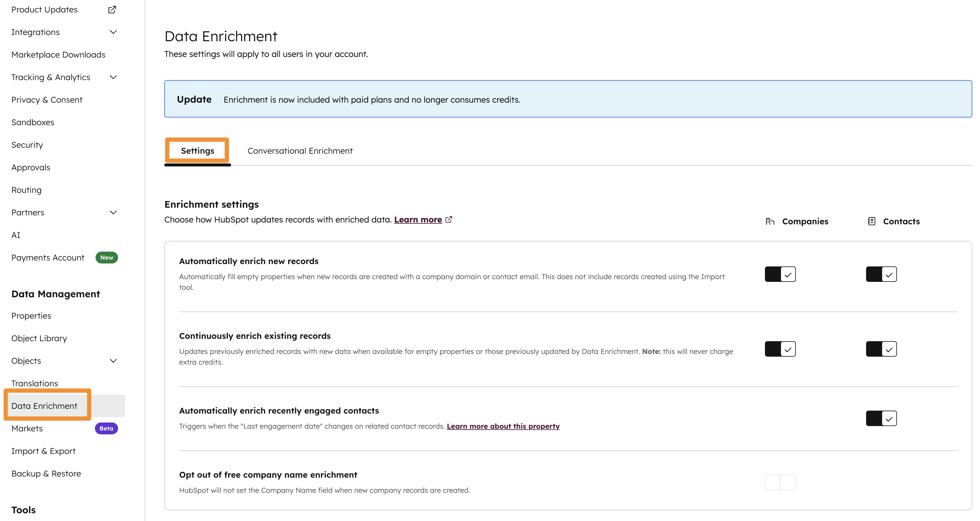
Task: Open Security settings page
Action: [27, 145]
